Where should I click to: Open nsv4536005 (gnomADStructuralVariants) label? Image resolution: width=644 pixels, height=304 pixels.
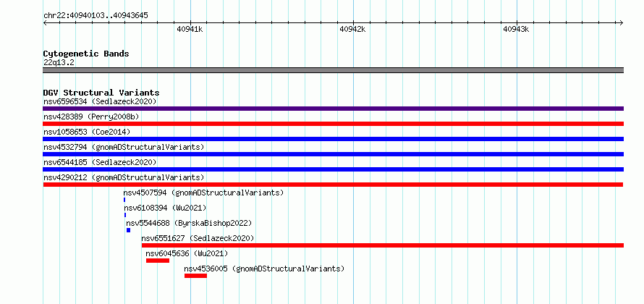pos(265,269)
